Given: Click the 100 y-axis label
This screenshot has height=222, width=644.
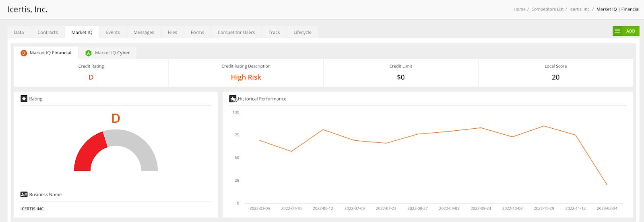Looking at the screenshot, I should (236, 112).
